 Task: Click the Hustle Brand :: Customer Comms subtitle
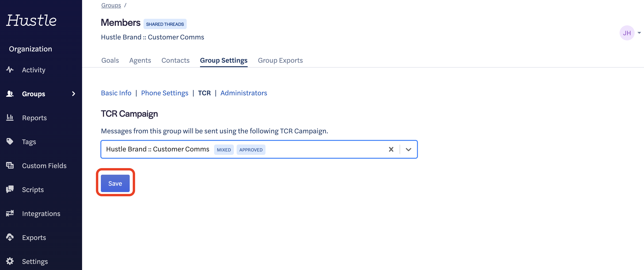click(152, 37)
